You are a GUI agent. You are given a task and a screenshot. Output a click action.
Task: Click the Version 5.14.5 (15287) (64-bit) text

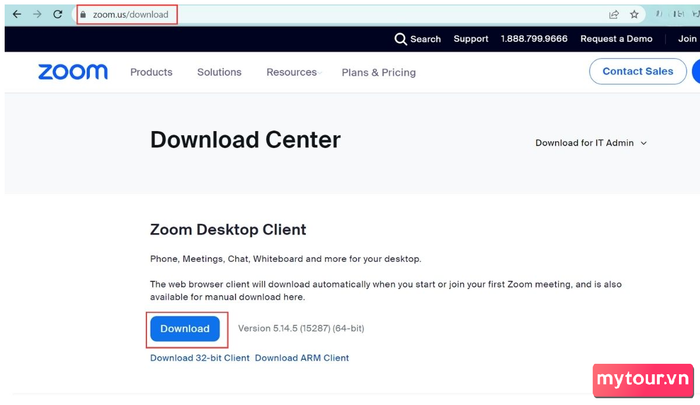coord(301,329)
